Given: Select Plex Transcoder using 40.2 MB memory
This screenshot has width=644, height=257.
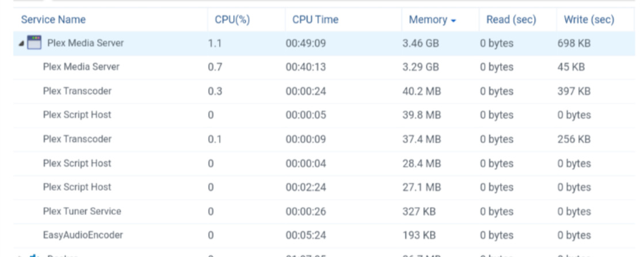Looking at the screenshot, I should [x=77, y=91].
